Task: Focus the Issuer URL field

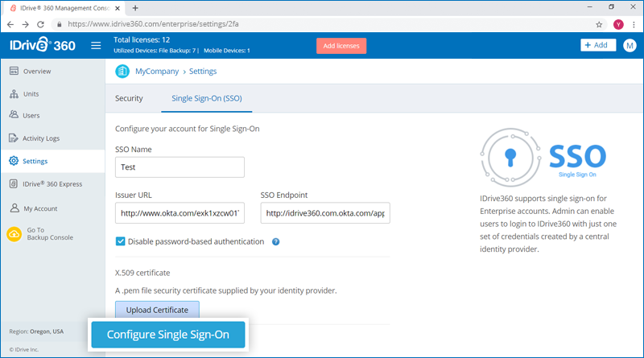Action: [x=180, y=213]
